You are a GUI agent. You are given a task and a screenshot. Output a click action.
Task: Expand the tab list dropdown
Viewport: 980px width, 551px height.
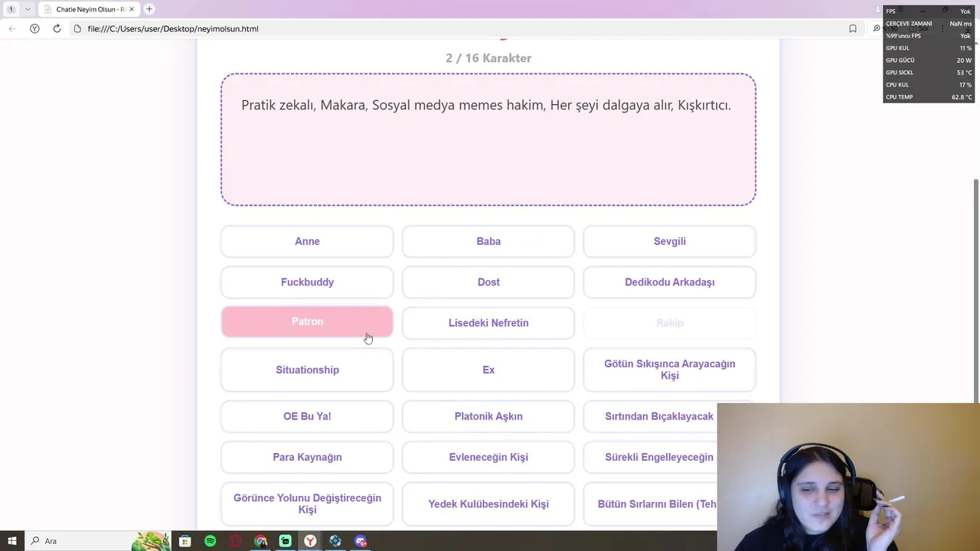point(28,9)
